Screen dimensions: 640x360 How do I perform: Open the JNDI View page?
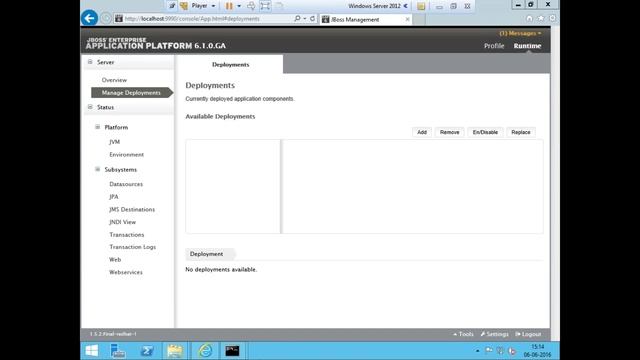[x=122, y=222]
